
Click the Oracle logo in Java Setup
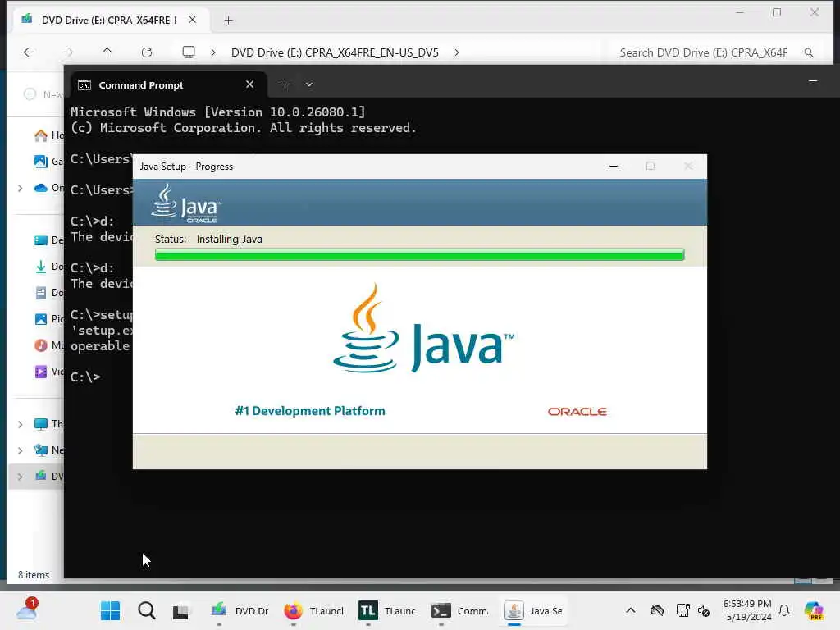point(577,412)
